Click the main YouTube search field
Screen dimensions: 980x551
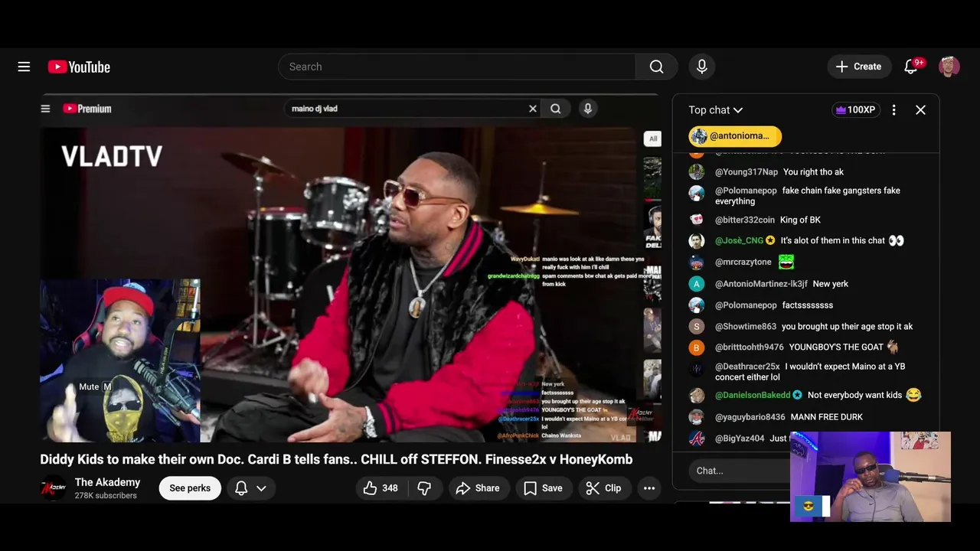click(457, 67)
